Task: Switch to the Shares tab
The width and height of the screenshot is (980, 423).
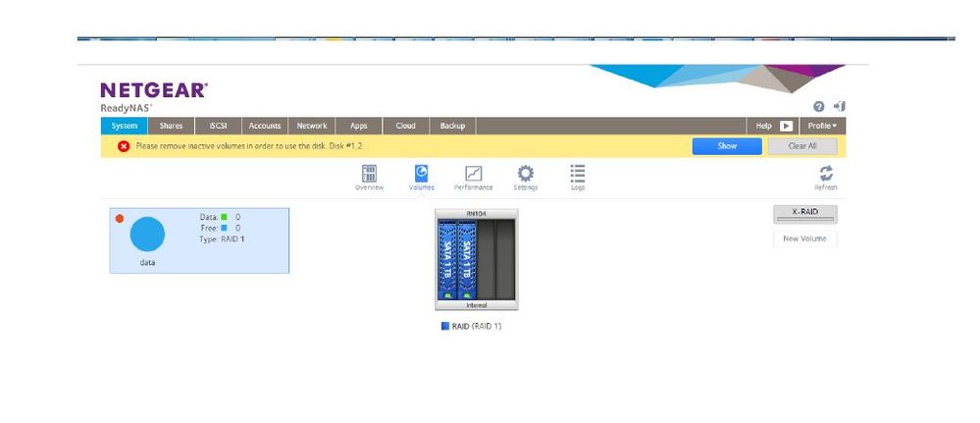Action: coord(172,126)
